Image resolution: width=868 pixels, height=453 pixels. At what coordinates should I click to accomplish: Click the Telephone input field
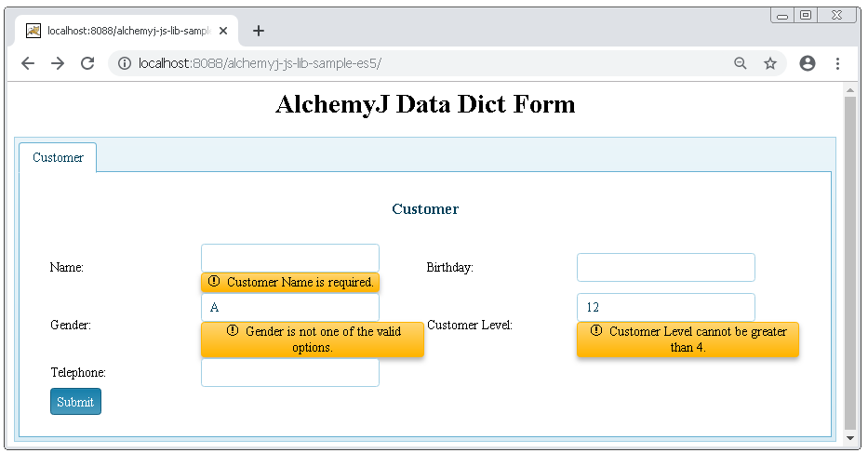coord(289,373)
